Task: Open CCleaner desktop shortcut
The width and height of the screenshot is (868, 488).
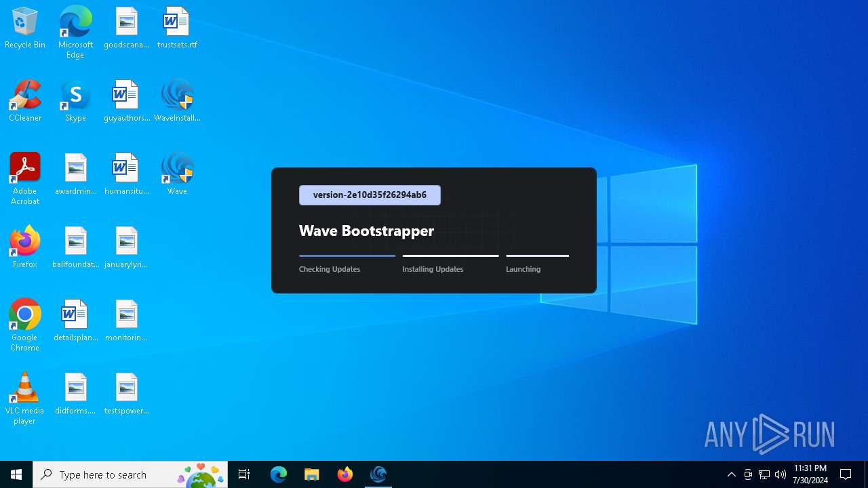Action: [x=25, y=102]
